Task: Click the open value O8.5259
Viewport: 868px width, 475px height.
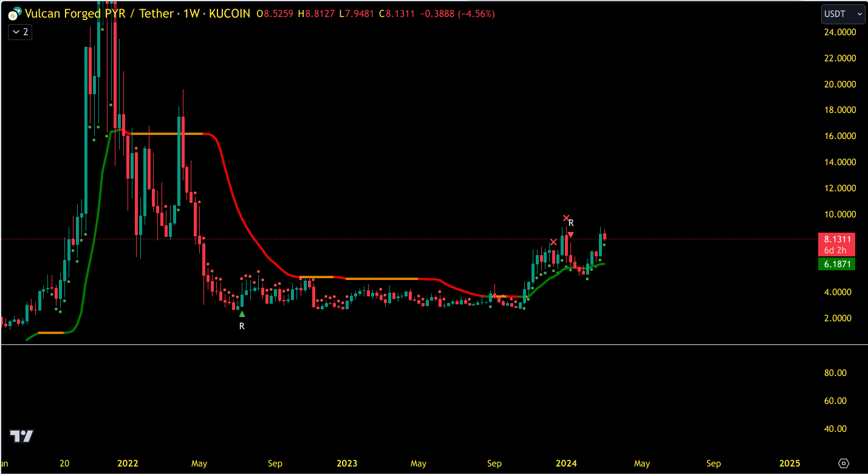Action: 276,13
